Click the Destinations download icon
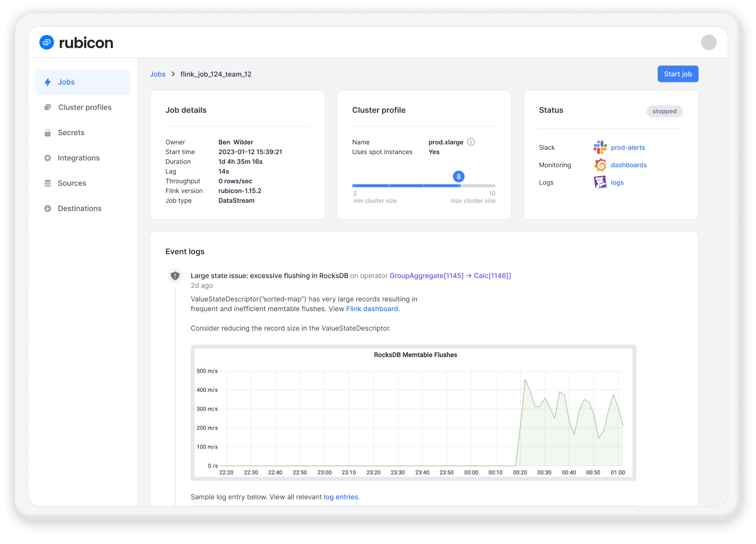This screenshot has width=756, height=544. [48, 209]
